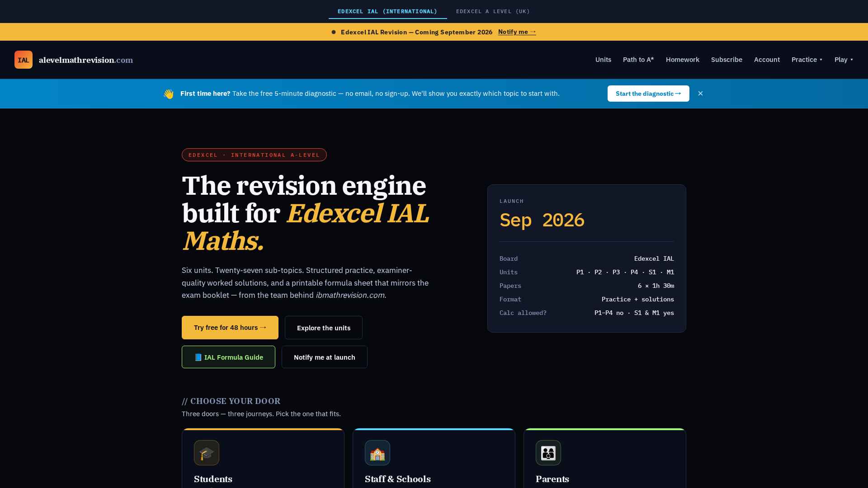Click the First time here? bold text
The height and width of the screenshot is (488, 868).
point(205,94)
